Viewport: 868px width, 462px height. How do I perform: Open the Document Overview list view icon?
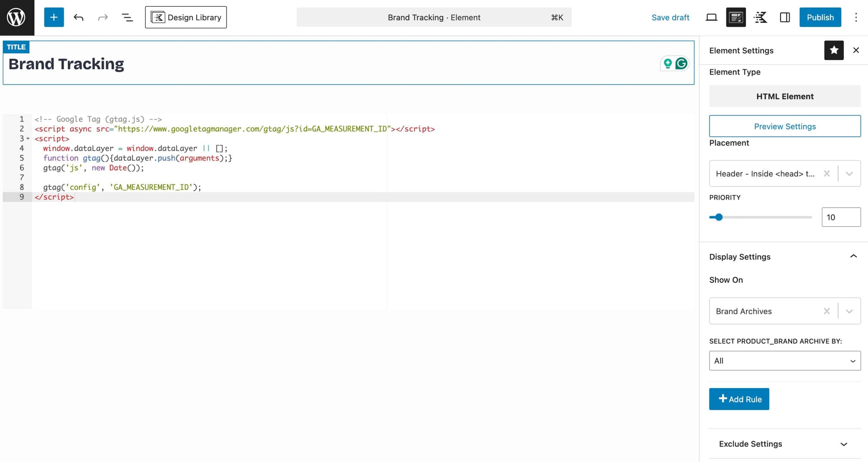pos(127,17)
